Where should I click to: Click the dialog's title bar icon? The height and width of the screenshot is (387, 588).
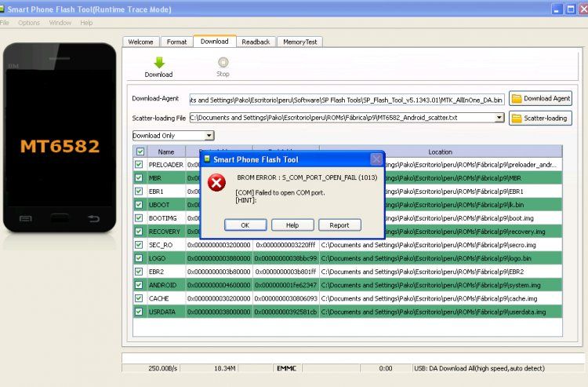[207, 159]
